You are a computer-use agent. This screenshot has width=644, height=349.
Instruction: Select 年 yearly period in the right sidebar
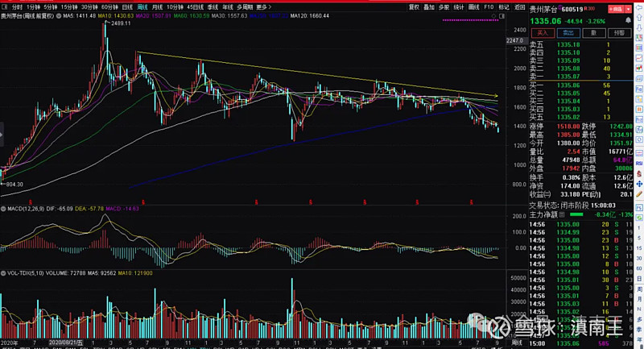click(639, 339)
